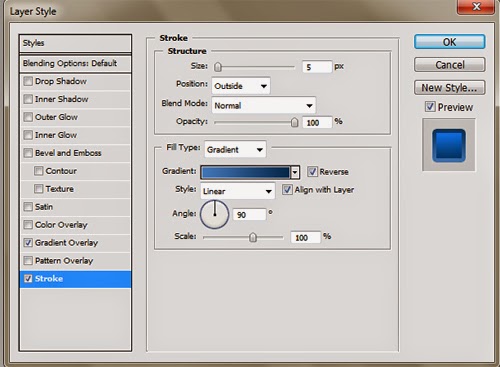The image size is (500, 367).
Task: Select the Gradient Overlay label
Action: [66, 243]
